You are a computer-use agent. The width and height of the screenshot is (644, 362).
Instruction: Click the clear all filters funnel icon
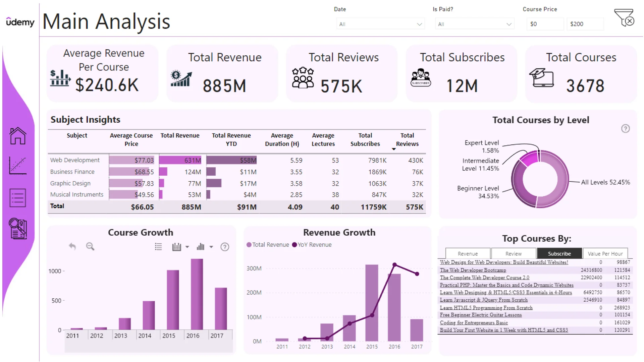point(624,18)
